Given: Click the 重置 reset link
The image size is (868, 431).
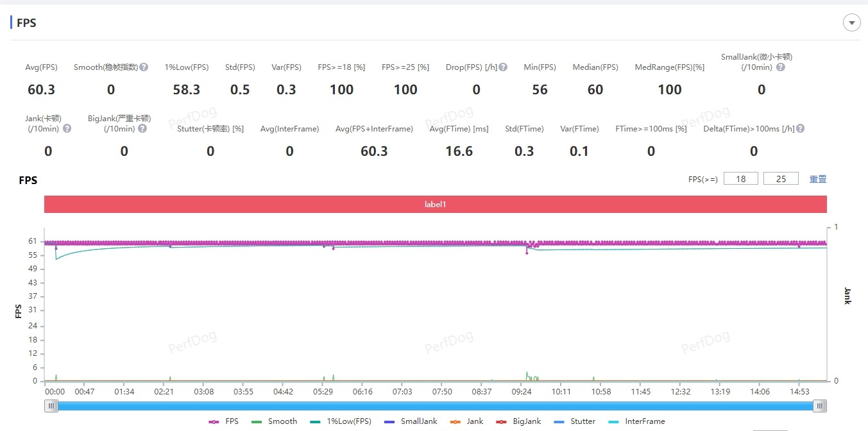Looking at the screenshot, I should pyautogui.click(x=817, y=179).
